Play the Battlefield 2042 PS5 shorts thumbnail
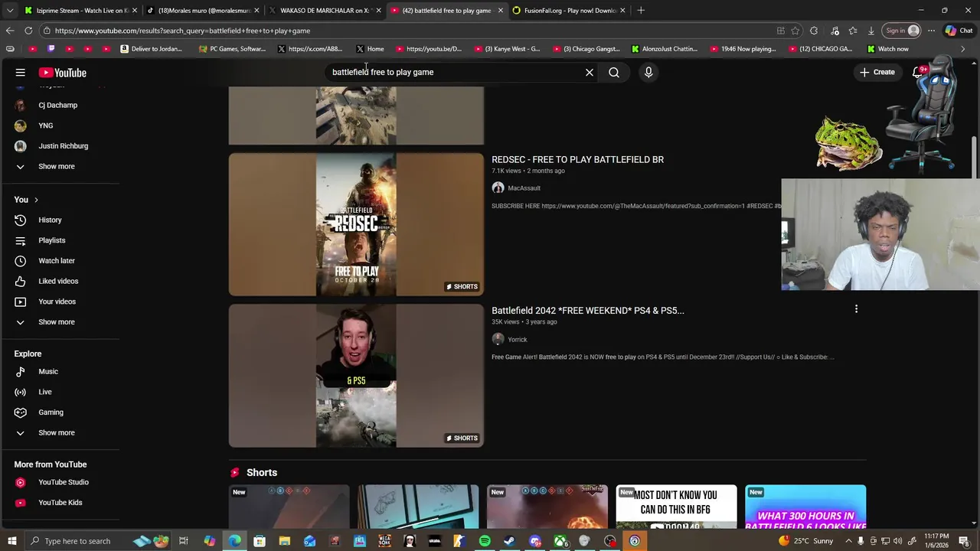 tap(356, 376)
